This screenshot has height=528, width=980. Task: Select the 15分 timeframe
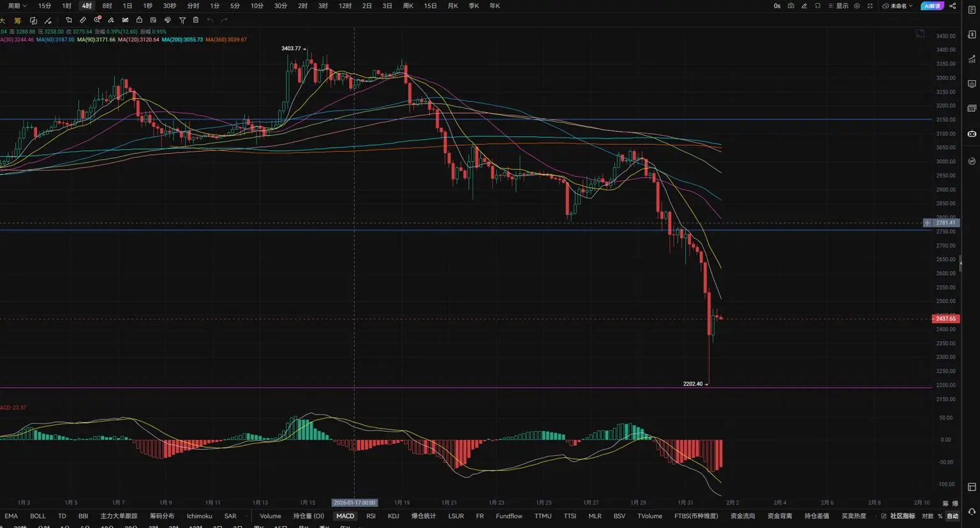point(45,6)
